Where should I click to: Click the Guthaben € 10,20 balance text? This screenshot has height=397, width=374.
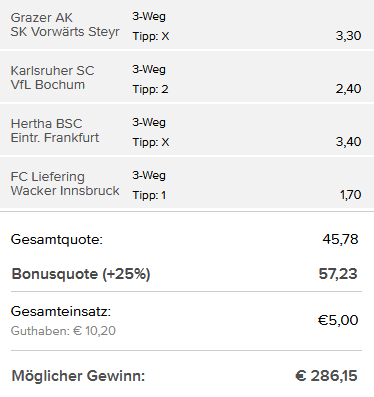pyautogui.click(x=63, y=331)
